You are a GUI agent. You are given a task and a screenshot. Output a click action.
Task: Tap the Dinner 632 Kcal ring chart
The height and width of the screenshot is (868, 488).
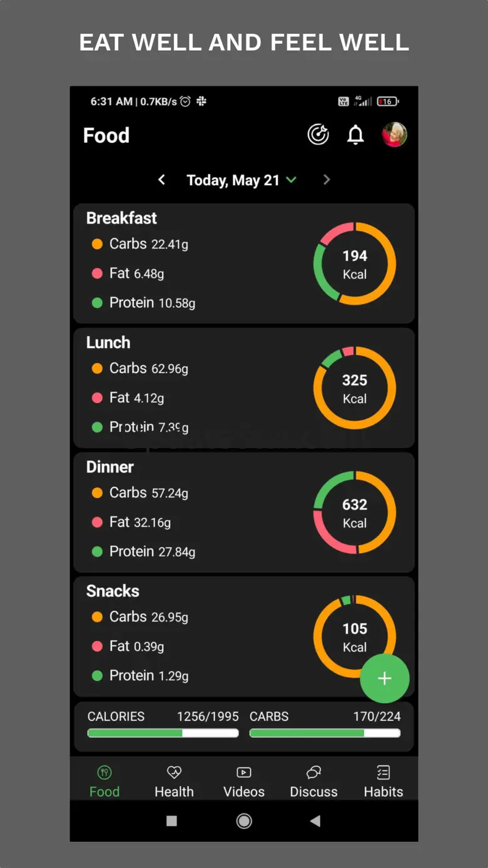pos(355,513)
